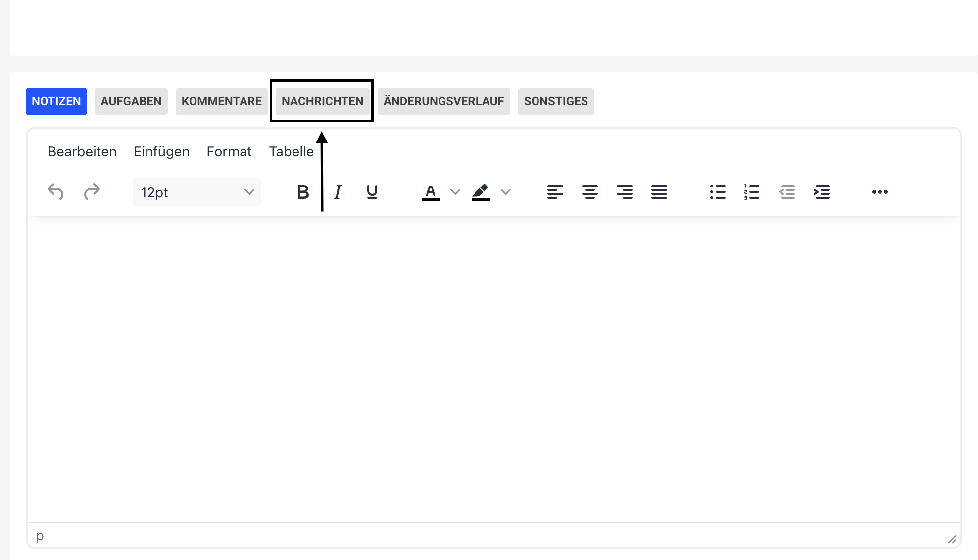Align text to the right

pos(624,192)
